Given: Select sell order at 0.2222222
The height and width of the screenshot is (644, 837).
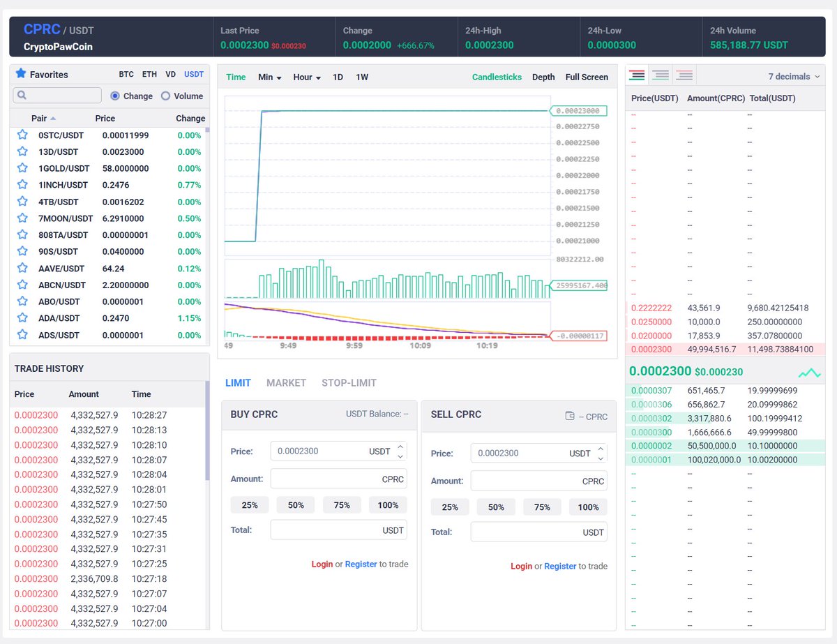Looking at the screenshot, I should tap(724, 308).
